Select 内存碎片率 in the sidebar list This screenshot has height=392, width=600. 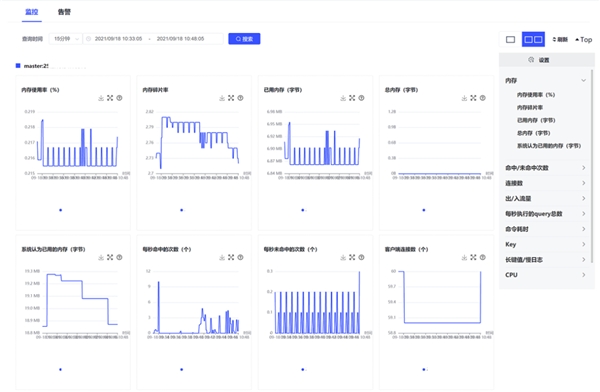tap(530, 108)
